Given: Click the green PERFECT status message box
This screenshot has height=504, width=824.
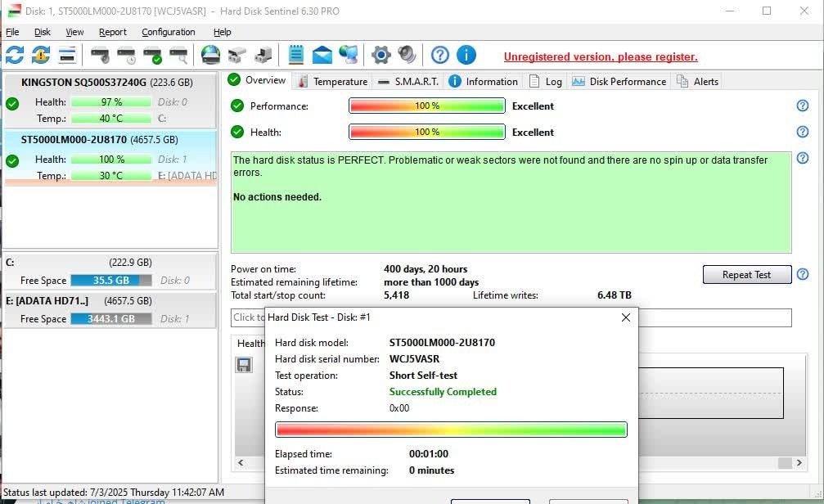Looking at the screenshot, I should (x=511, y=202).
